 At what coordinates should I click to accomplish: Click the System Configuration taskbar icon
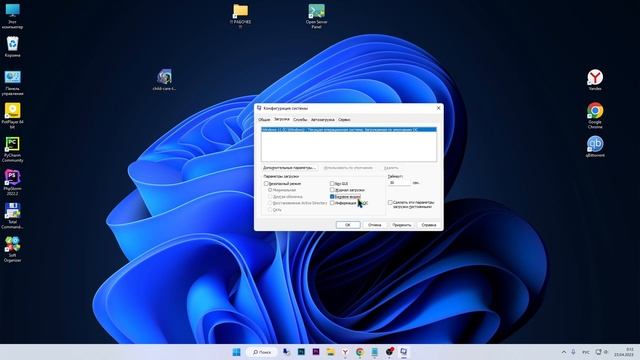pos(404,352)
